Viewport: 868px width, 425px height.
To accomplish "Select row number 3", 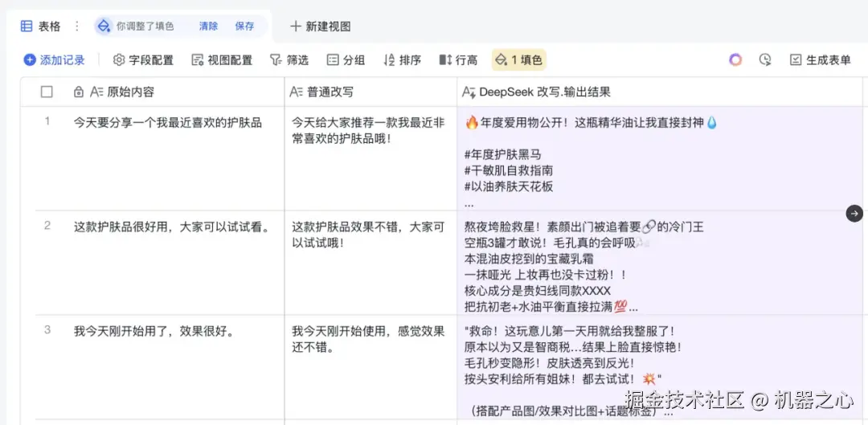I will coord(47,330).
